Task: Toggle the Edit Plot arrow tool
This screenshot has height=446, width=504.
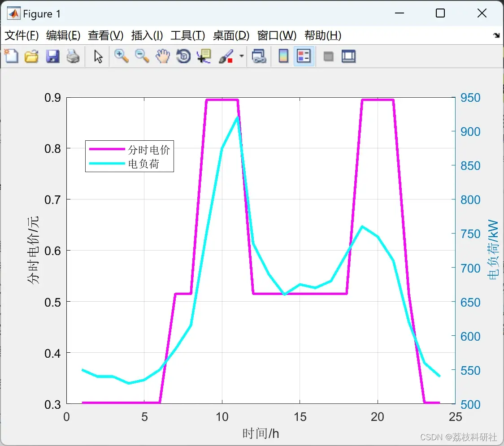Action: point(98,56)
